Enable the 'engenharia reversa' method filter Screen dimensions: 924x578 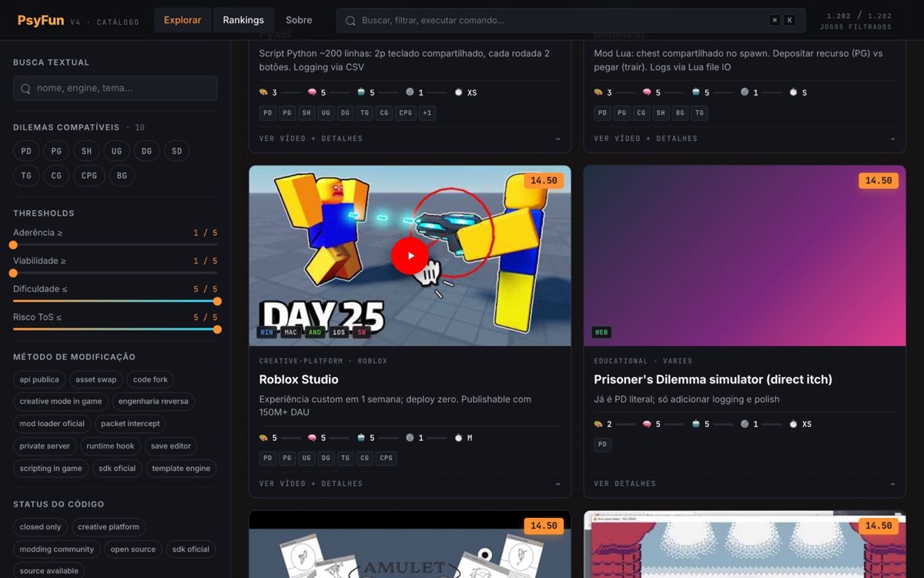tap(153, 402)
